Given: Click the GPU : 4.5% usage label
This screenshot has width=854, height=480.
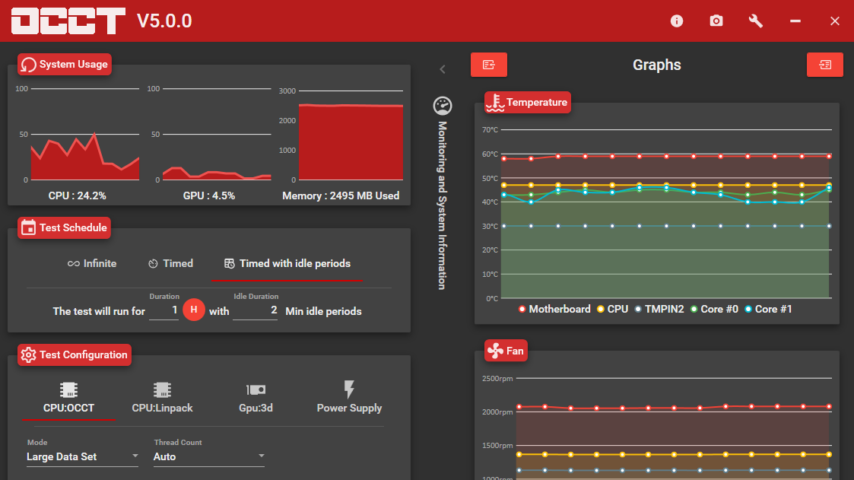Looking at the screenshot, I should click(x=209, y=196).
